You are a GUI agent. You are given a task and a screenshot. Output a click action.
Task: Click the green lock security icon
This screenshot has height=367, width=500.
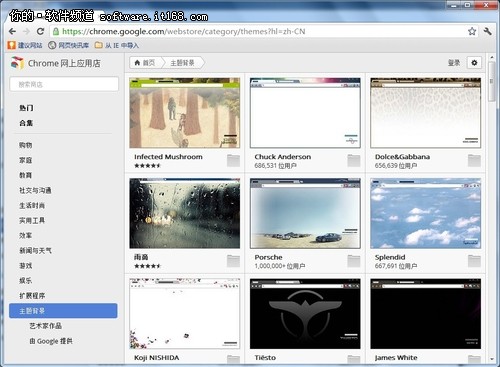tap(56, 31)
